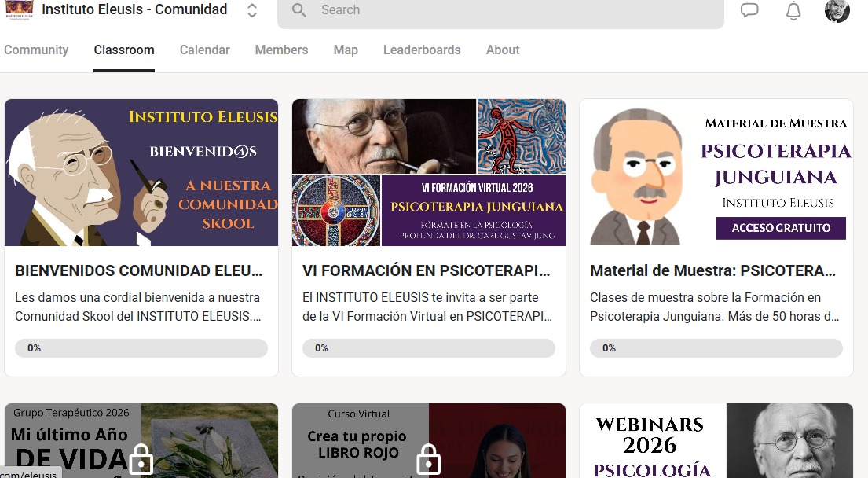Open the Instituto Eleusis group logo
Viewport: 868px width, 478px height.
point(20,9)
